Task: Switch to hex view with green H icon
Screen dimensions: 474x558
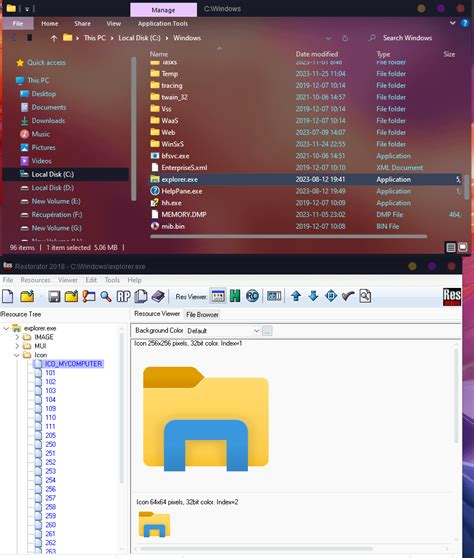Action: pyautogui.click(x=235, y=296)
